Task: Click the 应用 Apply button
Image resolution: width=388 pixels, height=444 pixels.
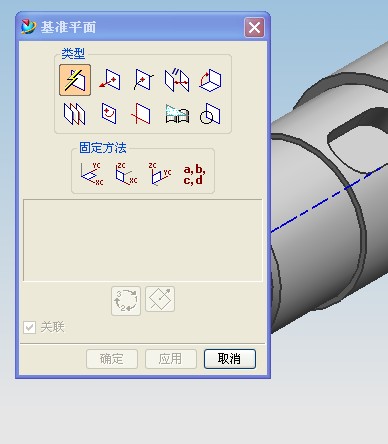Action: pyautogui.click(x=171, y=359)
